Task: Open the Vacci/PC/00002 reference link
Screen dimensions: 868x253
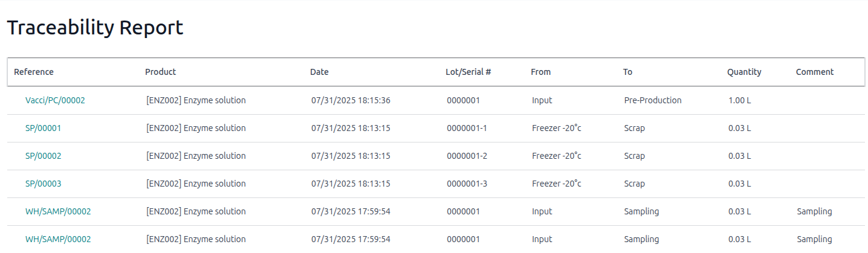Action: click(x=55, y=100)
